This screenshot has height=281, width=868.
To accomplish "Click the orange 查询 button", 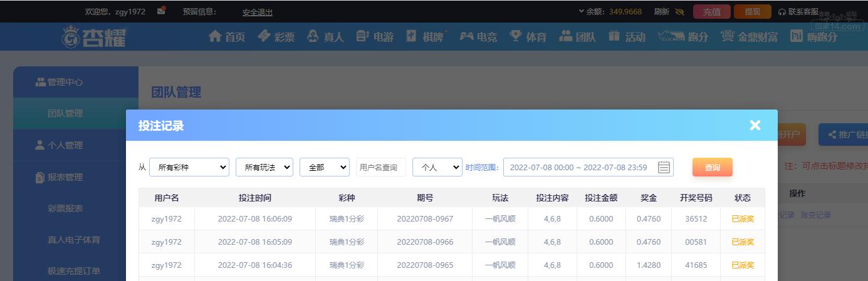I will coord(713,167).
